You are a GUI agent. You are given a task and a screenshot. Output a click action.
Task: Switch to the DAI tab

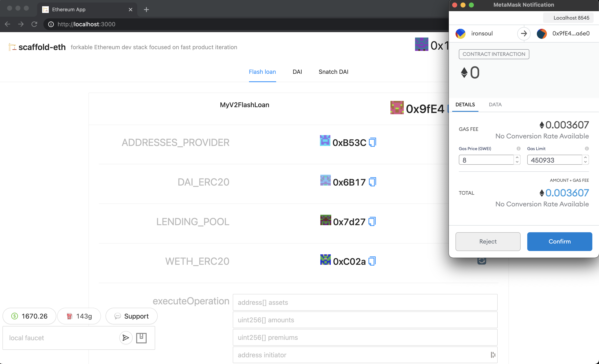coord(297,72)
